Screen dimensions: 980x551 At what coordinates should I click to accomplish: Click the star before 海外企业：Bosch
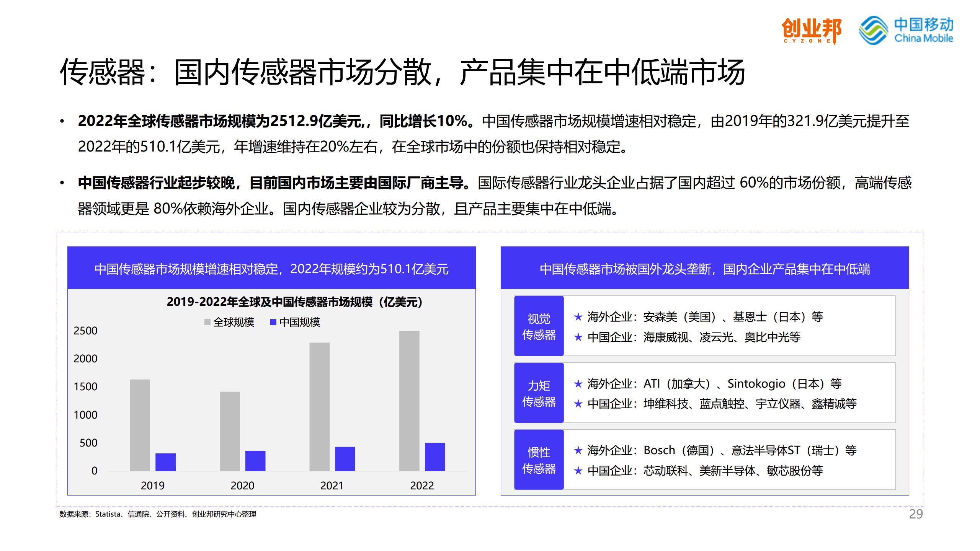pyautogui.click(x=578, y=450)
